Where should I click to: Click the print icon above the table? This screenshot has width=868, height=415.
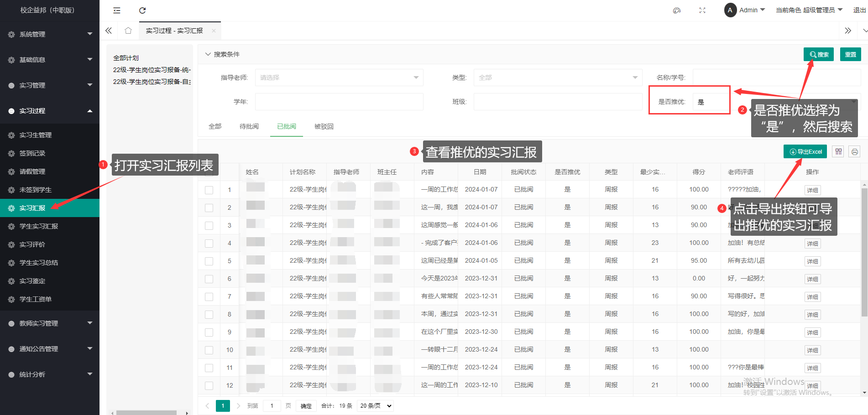click(855, 152)
